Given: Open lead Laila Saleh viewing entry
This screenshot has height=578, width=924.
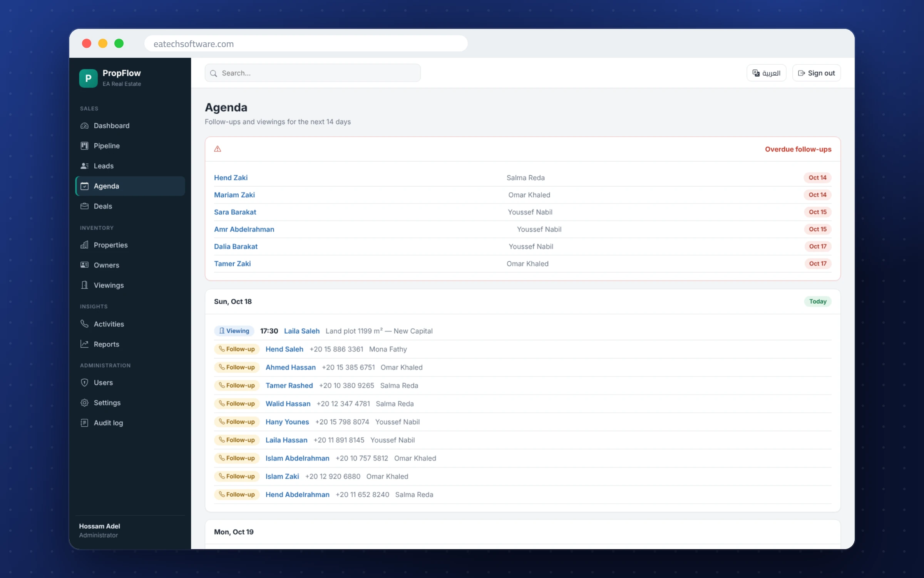Looking at the screenshot, I should pos(302,331).
